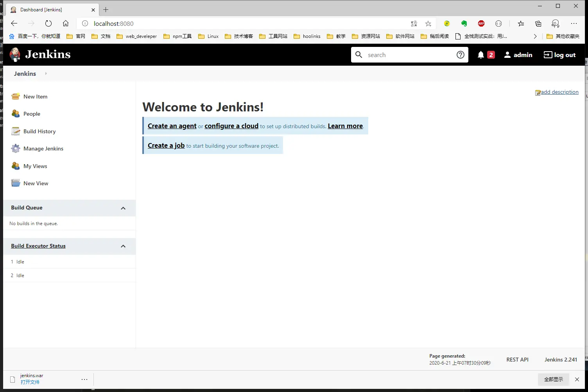Click the 全部显示 downloads button

(x=554, y=379)
